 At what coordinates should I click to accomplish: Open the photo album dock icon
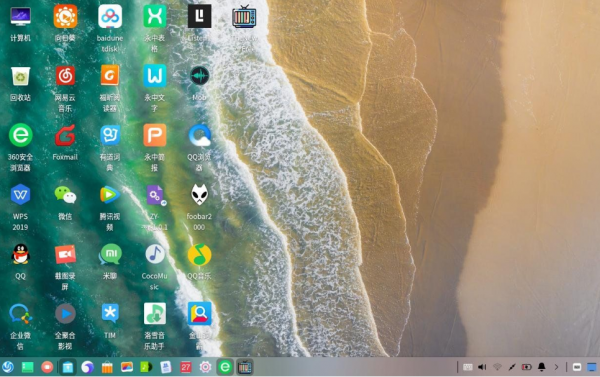click(127, 367)
